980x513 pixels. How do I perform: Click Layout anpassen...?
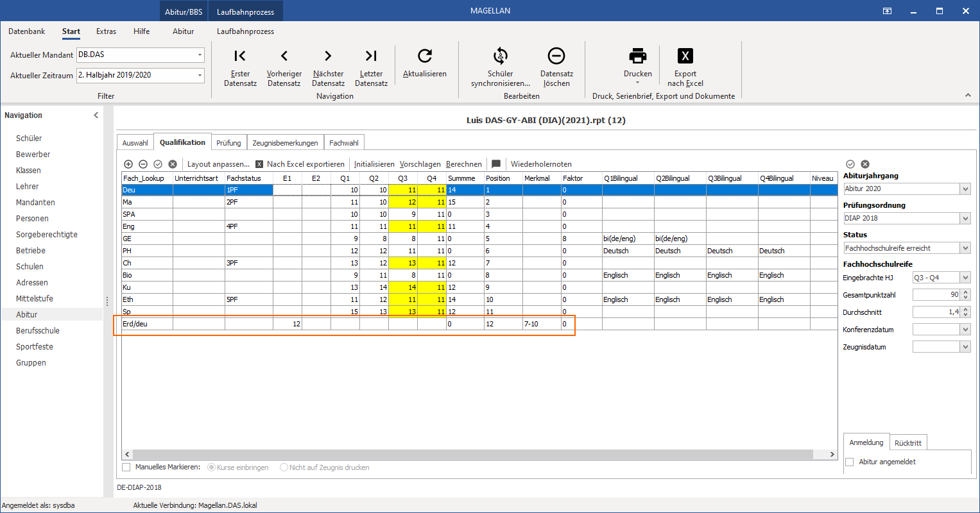coord(218,164)
